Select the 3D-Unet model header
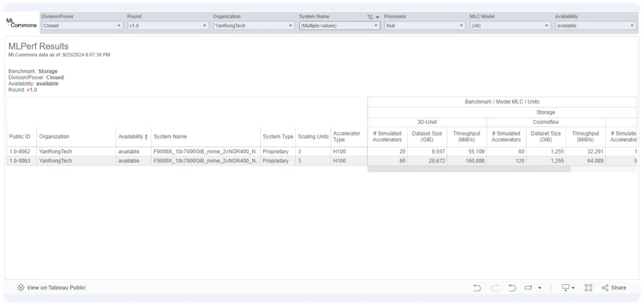This screenshot has width=644, height=305. coord(426,122)
